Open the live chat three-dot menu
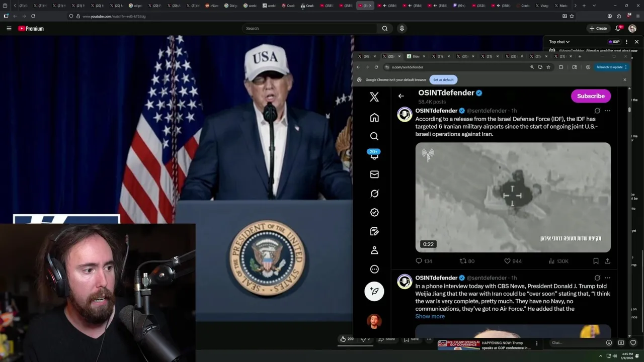This screenshot has height=362, width=644. point(627,42)
